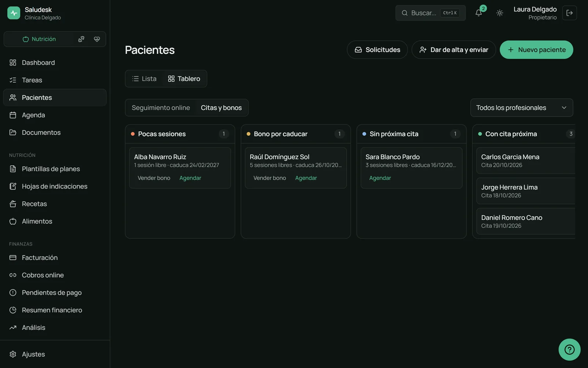Viewport: 588px width, 368px height.
Task: Select the Nutrición specialty tab
Action: 39,39
